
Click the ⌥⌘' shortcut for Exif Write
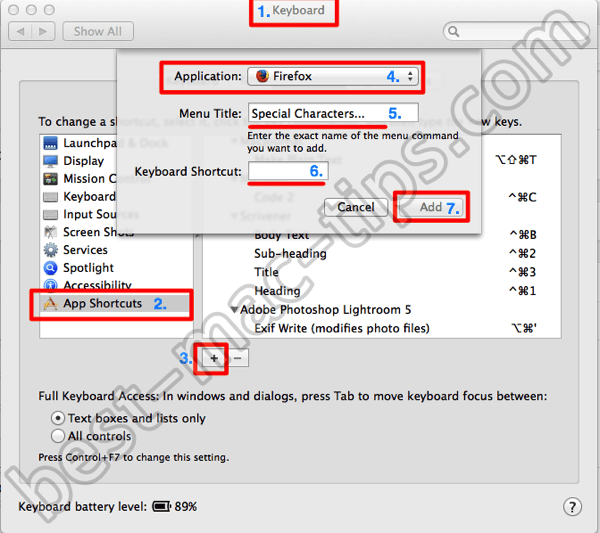[524, 328]
